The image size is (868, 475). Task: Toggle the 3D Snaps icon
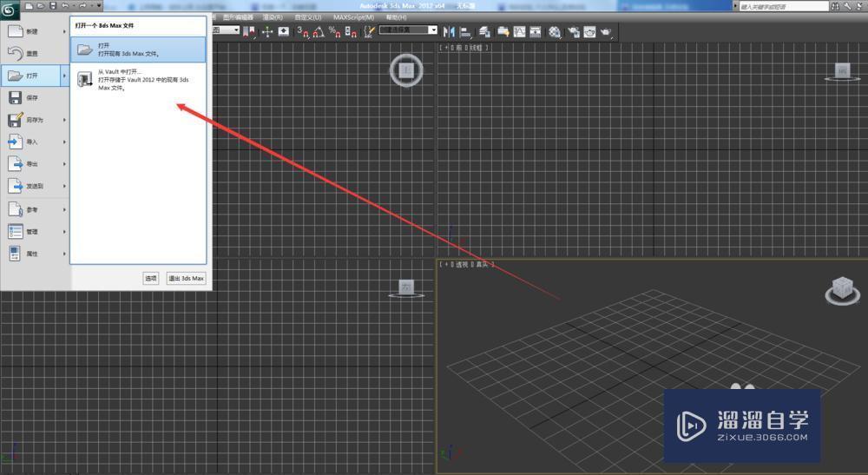point(302,31)
